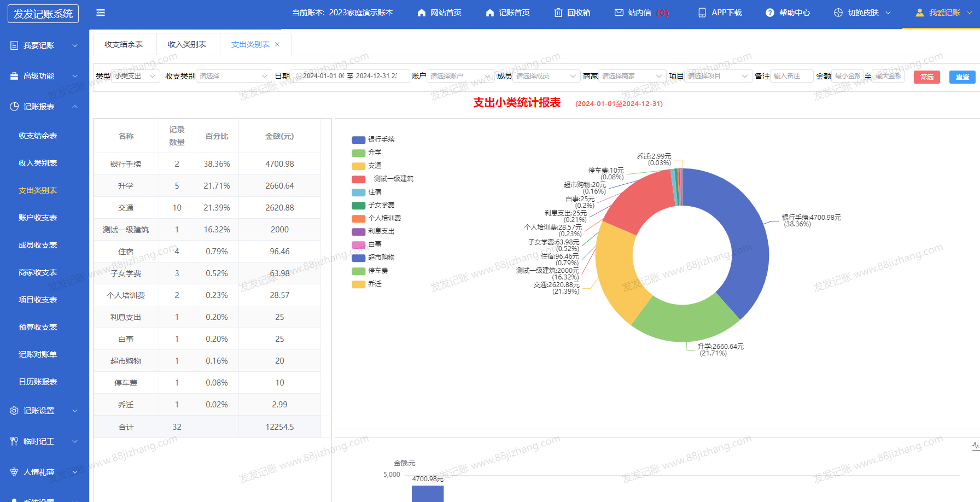Click the 发发记账系统 logo
980x502 pixels.
click(43, 14)
